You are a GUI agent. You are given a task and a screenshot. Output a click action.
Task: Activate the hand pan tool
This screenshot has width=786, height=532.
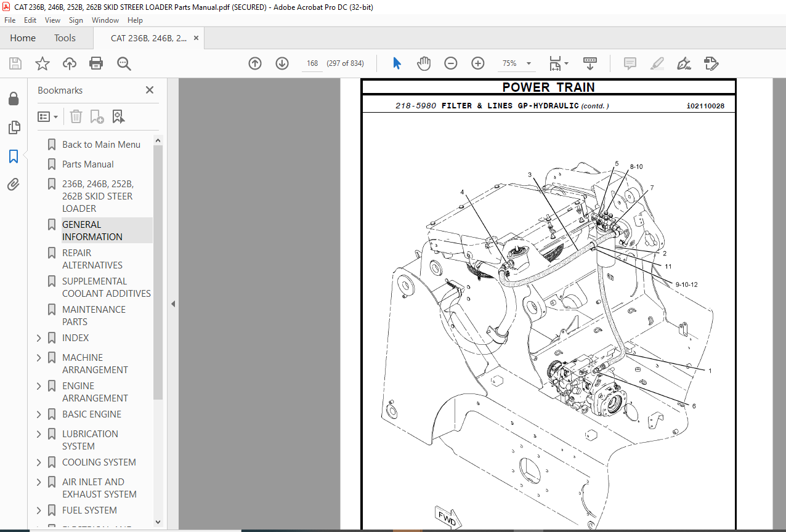point(424,63)
